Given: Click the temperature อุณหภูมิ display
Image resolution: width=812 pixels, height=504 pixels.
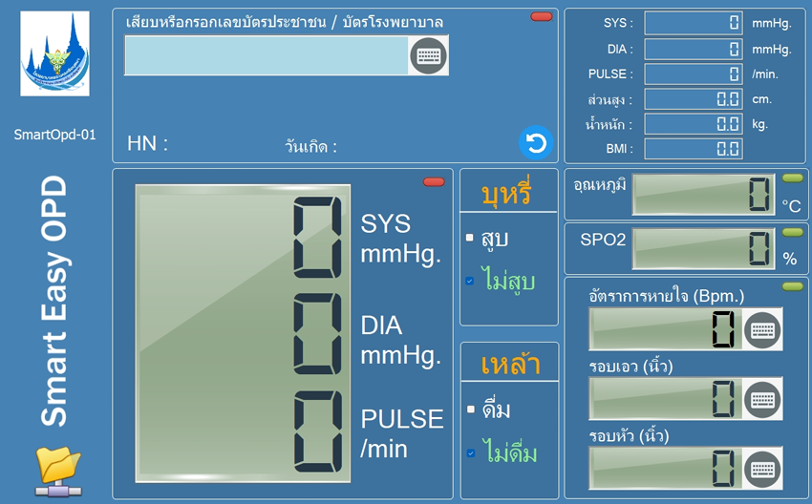Looking at the screenshot, I should [704, 195].
